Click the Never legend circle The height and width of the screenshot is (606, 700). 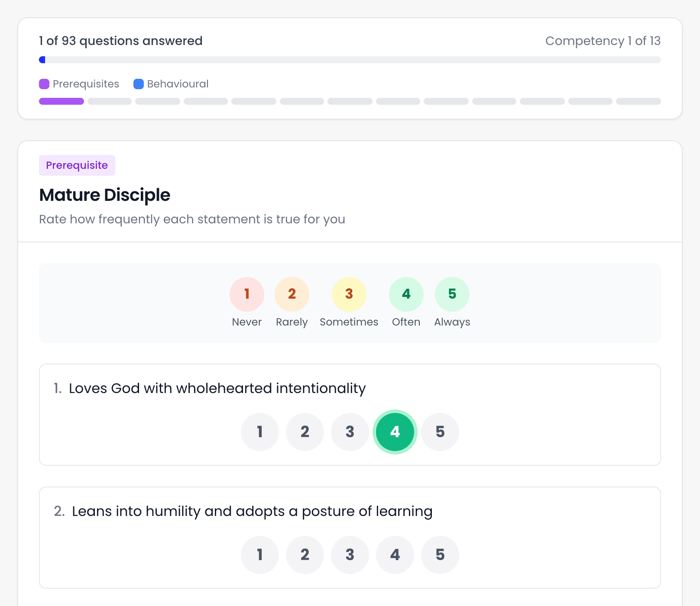click(x=247, y=294)
